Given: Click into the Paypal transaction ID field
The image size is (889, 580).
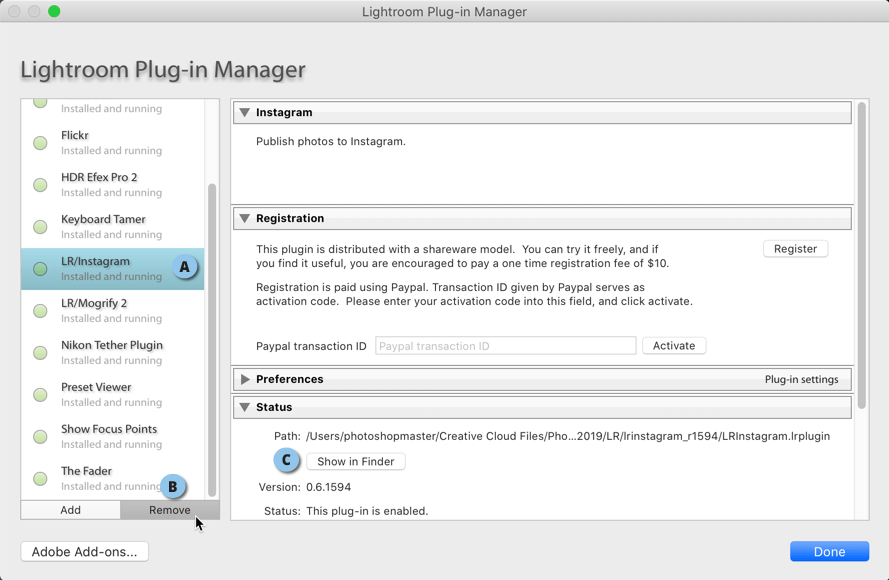Looking at the screenshot, I should [x=505, y=346].
